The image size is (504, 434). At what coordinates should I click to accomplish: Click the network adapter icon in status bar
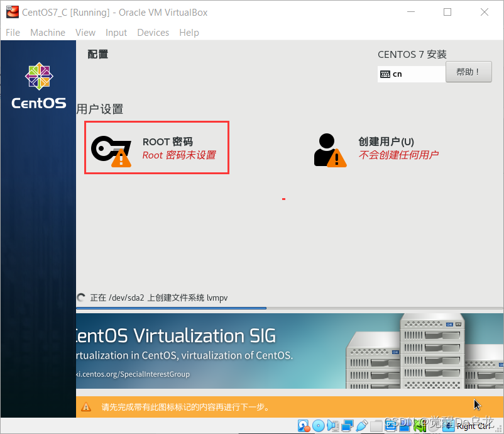tap(348, 426)
